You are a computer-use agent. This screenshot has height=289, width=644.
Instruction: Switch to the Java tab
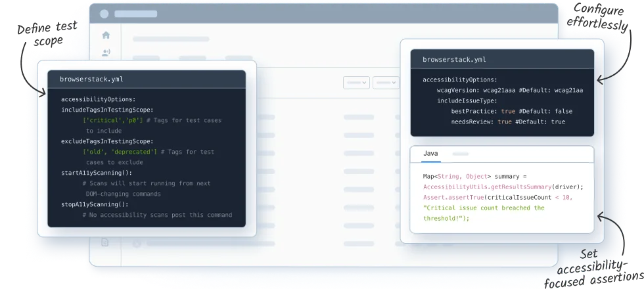[x=430, y=154]
